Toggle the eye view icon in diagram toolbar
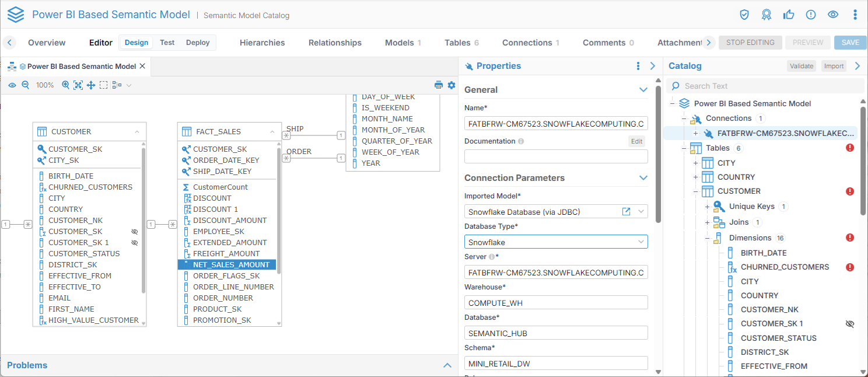Screen dimensions: 868x377 [x=12, y=85]
